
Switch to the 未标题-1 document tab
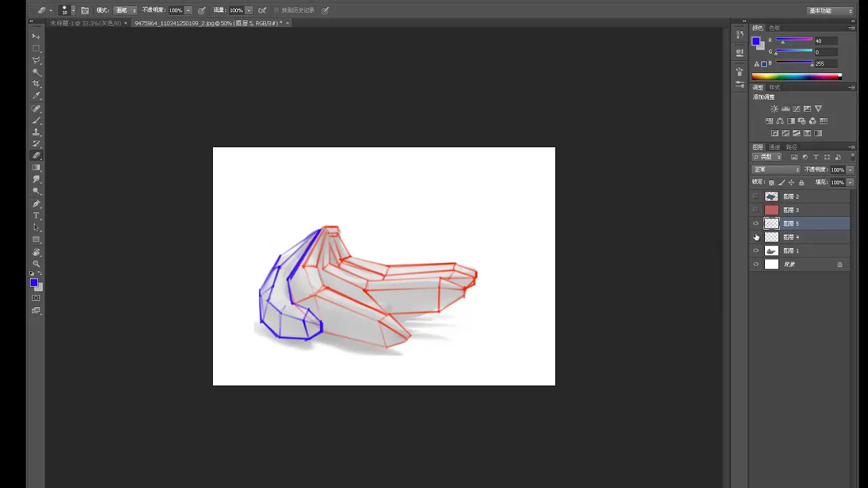pos(85,23)
